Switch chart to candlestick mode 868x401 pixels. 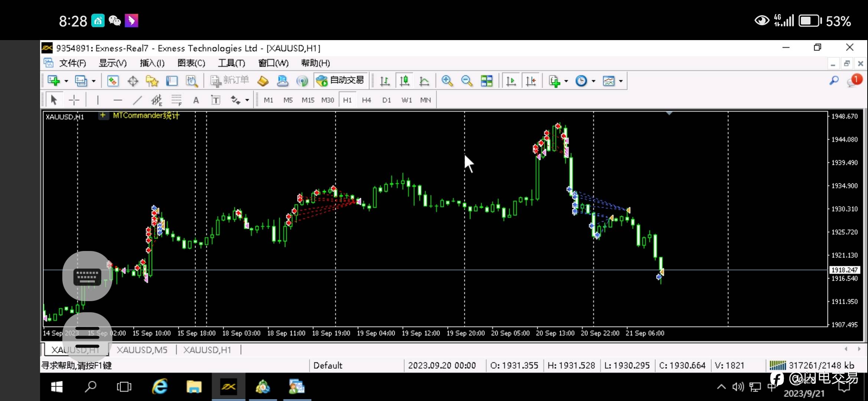point(404,81)
